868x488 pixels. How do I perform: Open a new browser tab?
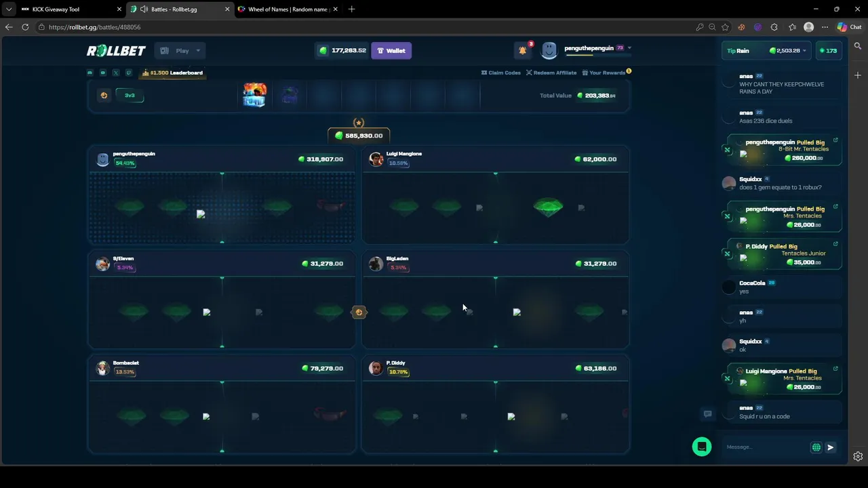tap(351, 9)
